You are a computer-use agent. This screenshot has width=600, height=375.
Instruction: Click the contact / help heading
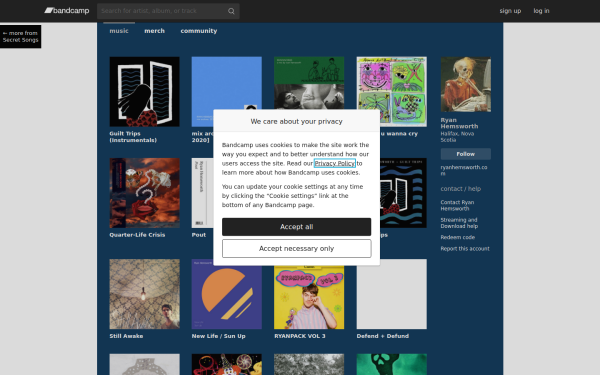click(x=461, y=189)
